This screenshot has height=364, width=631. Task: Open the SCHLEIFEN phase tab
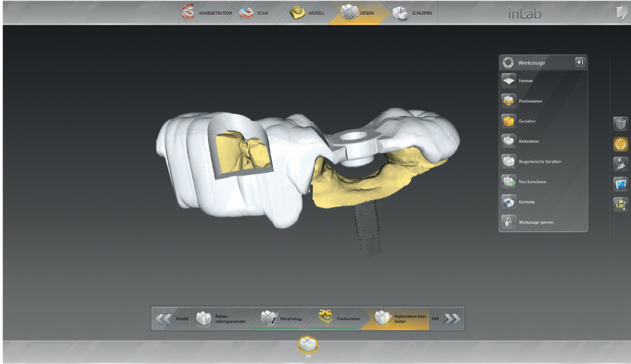[x=413, y=13]
